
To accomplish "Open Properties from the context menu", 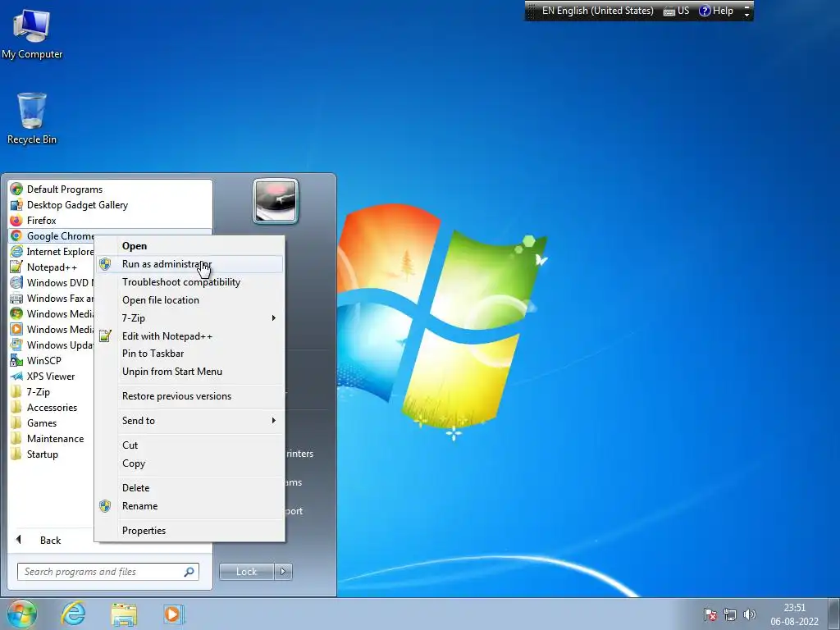I will pos(189,531).
